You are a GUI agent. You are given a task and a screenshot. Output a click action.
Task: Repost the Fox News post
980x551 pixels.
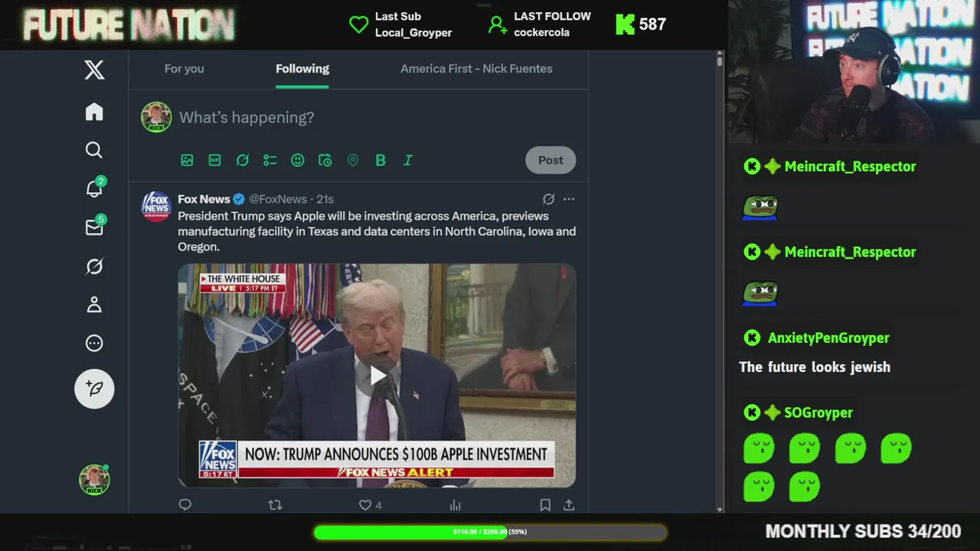click(275, 504)
